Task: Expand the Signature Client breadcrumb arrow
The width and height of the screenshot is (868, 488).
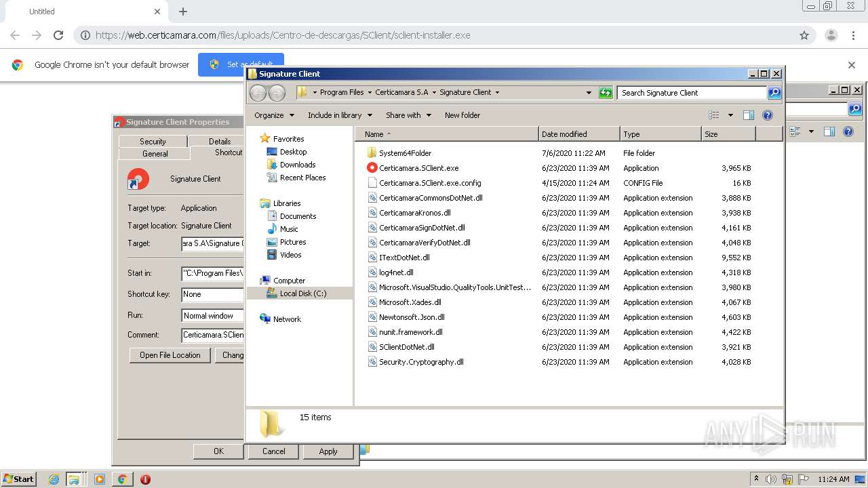Action: (x=497, y=92)
